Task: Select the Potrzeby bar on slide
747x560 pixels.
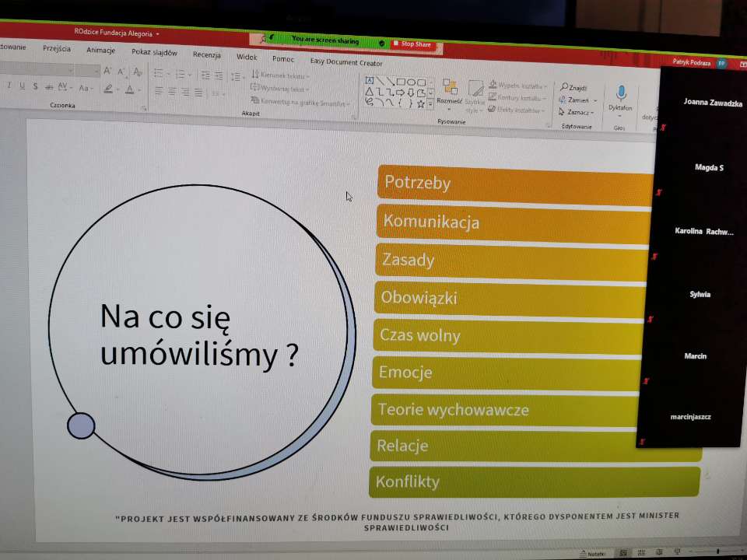Action: click(515, 186)
